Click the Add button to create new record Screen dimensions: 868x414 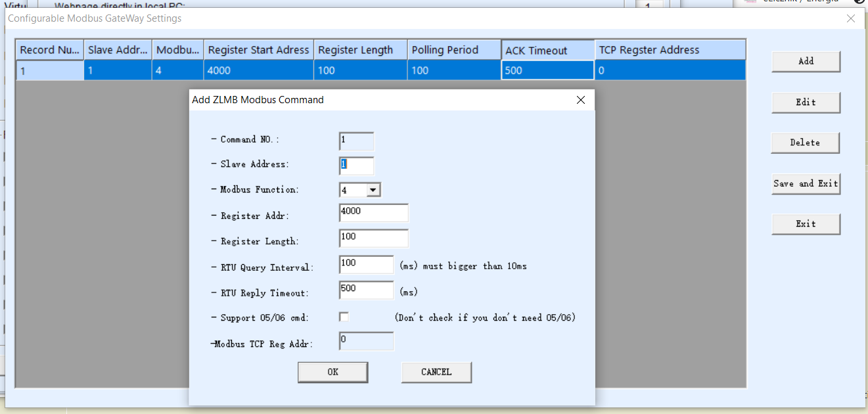[806, 61]
